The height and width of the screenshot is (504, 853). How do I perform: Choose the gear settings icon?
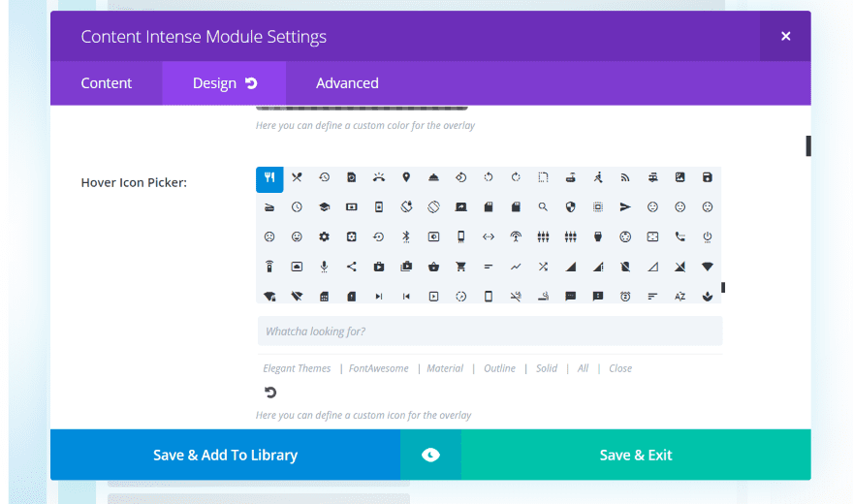(x=324, y=236)
